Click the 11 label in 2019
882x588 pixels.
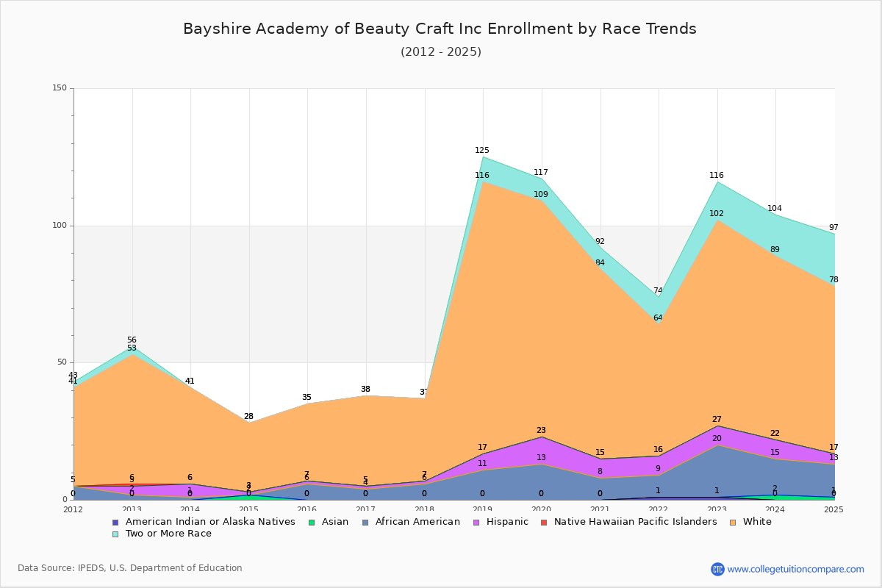[482, 464]
